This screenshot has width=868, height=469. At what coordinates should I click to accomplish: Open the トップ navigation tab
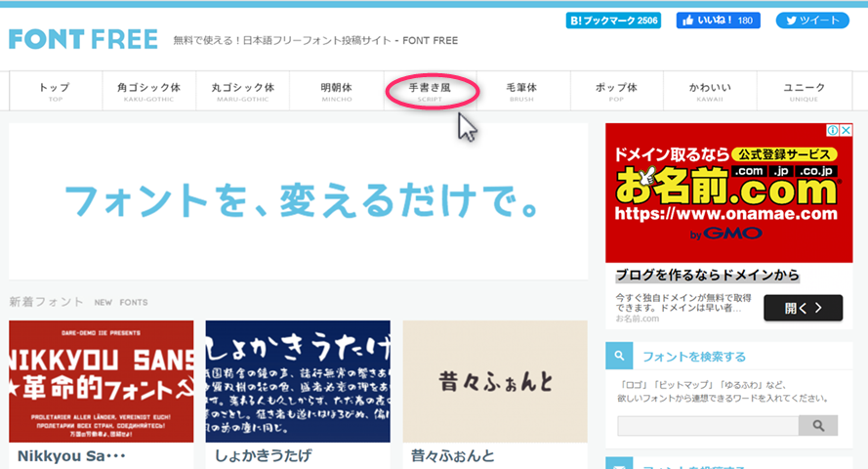(x=55, y=91)
